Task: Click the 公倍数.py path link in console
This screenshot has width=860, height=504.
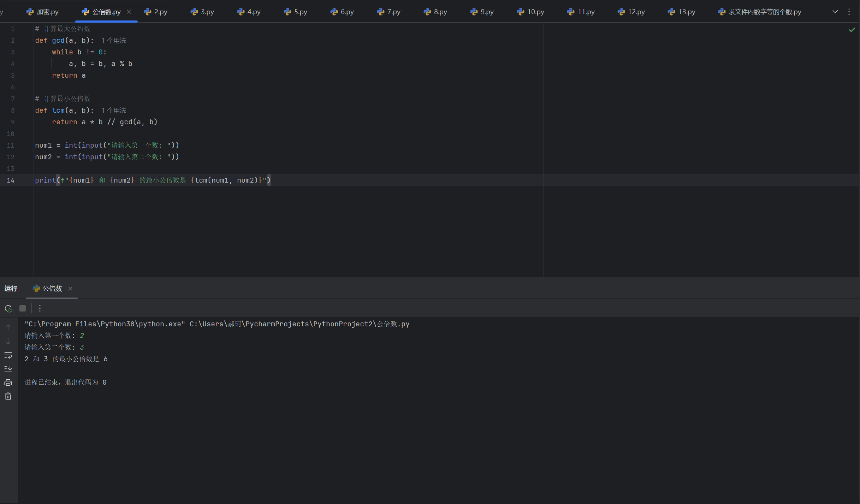Action: point(299,324)
